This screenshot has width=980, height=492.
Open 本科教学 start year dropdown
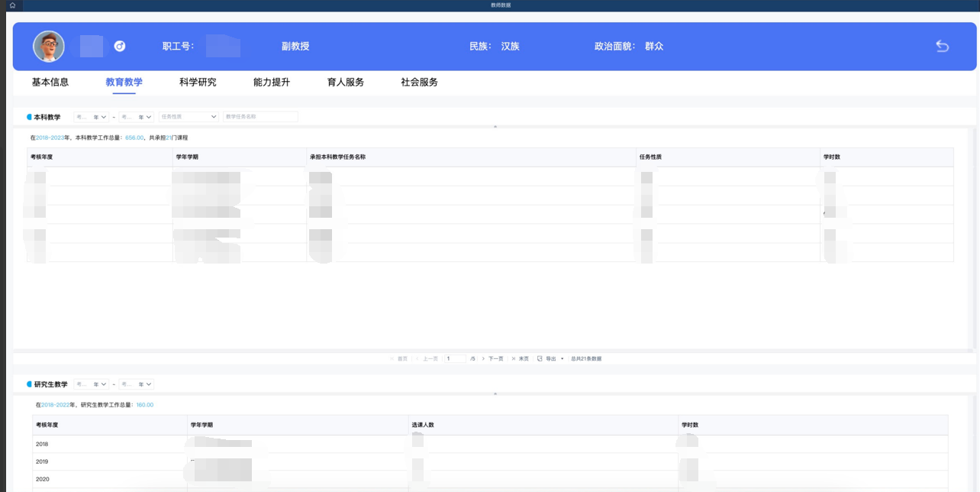91,117
